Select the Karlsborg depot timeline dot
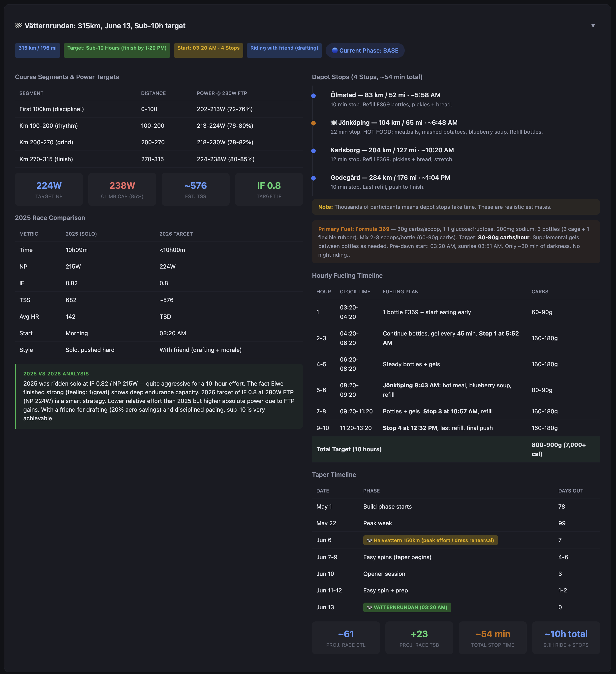 pyautogui.click(x=313, y=151)
